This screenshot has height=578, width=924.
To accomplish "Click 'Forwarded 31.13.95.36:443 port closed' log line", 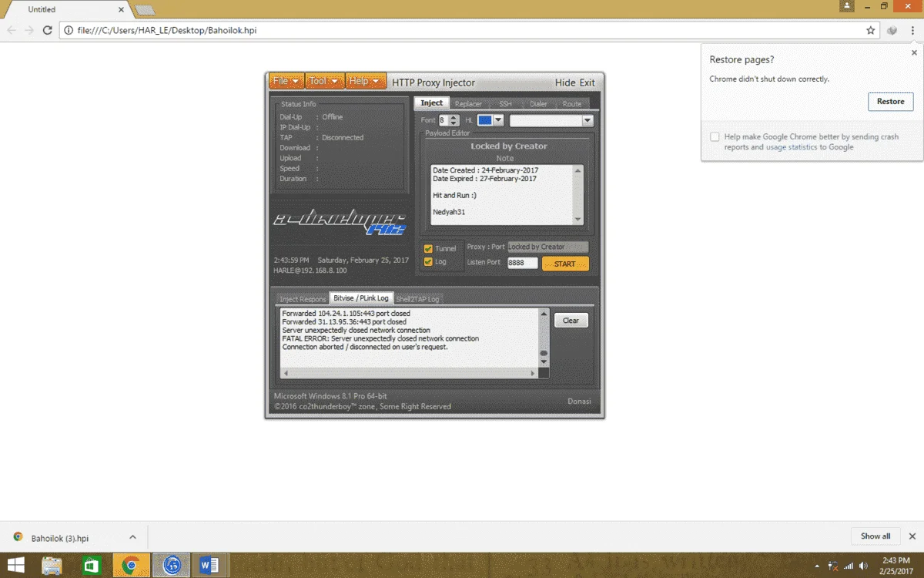I will [x=344, y=322].
